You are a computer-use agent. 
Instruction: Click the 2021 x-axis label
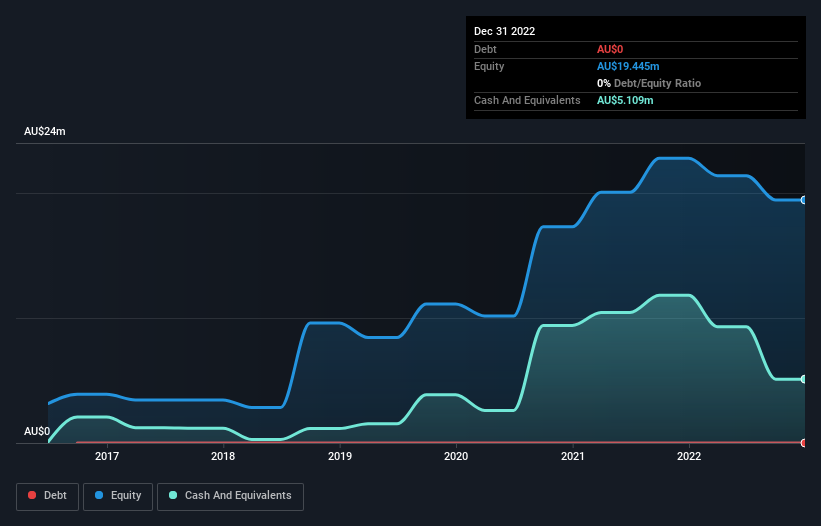573,456
